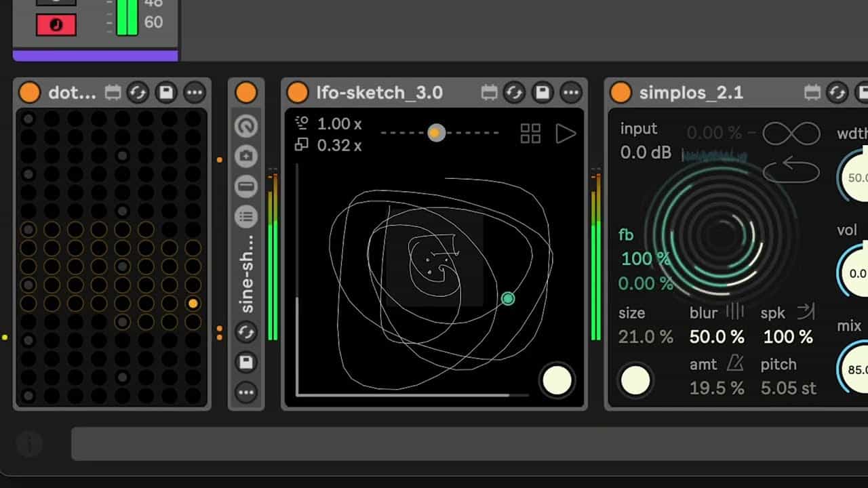
Task: Show/hide the dot… device's Max window icon
Action: 113,92
